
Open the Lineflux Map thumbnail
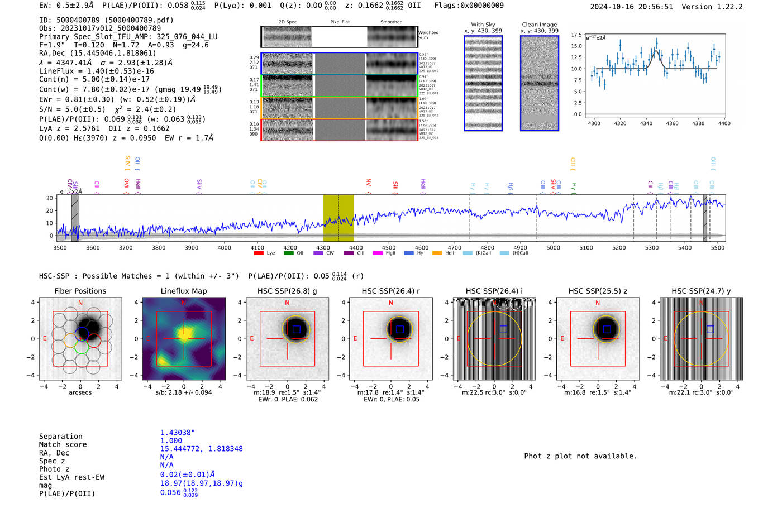184,339
